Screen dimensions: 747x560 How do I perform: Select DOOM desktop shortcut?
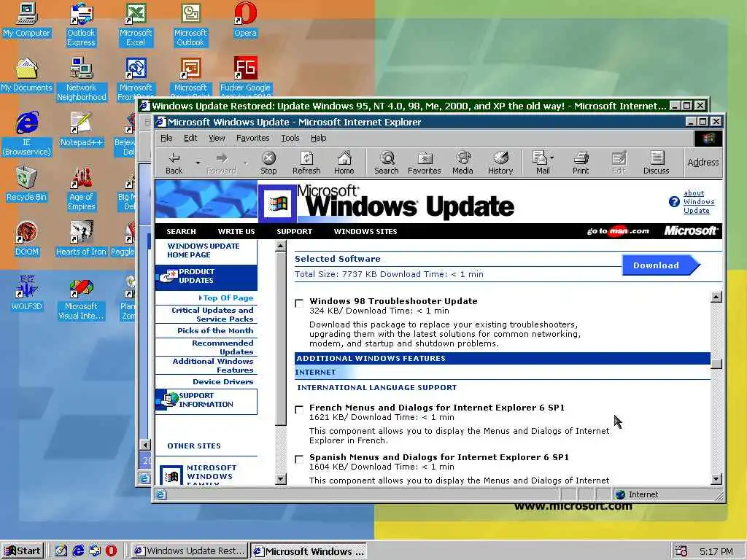27,239
